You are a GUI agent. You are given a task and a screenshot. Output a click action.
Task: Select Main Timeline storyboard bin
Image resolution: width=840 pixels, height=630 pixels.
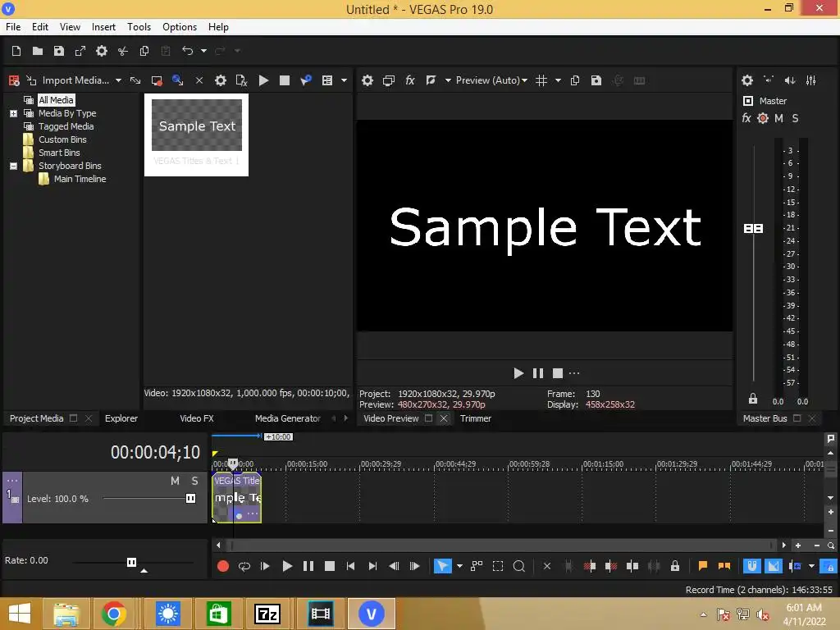pyautogui.click(x=80, y=179)
